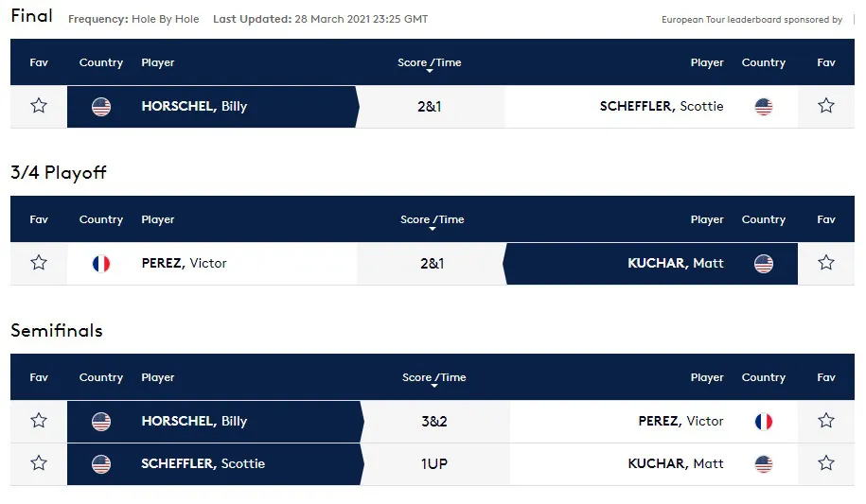Open HORSCHEL, Billy in the Final match
The image size is (866, 504).
tap(194, 106)
